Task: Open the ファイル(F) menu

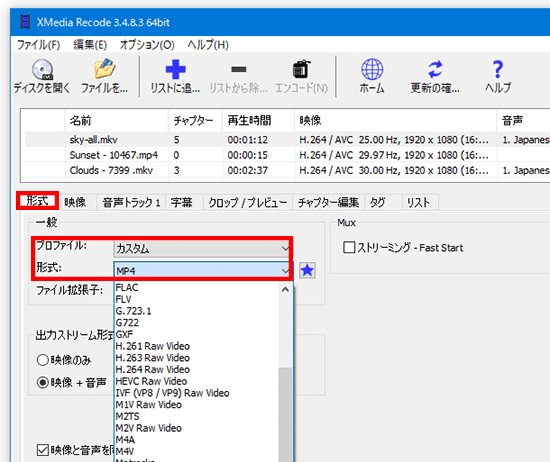Action: (38, 45)
